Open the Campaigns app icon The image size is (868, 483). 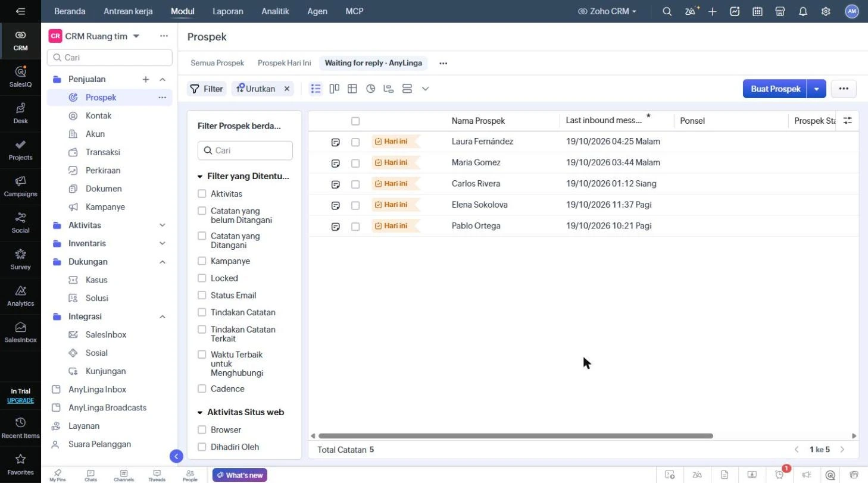click(x=20, y=186)
